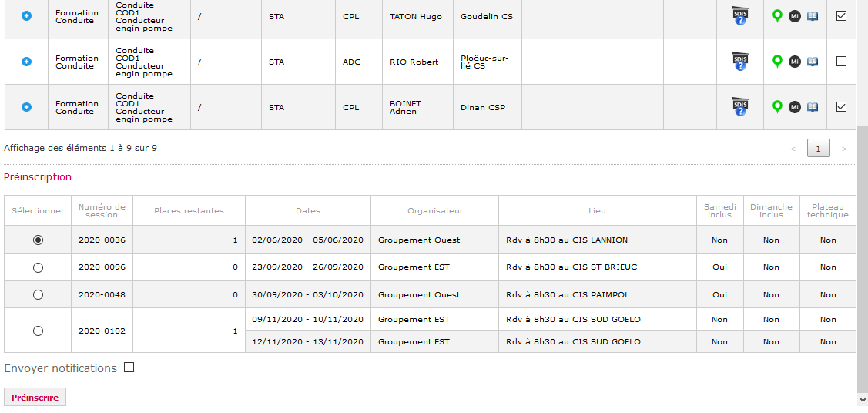Open SDIS help icon for TATON Hugo
The width and height of the screenshot is (868, 413).
coord(740,16)
